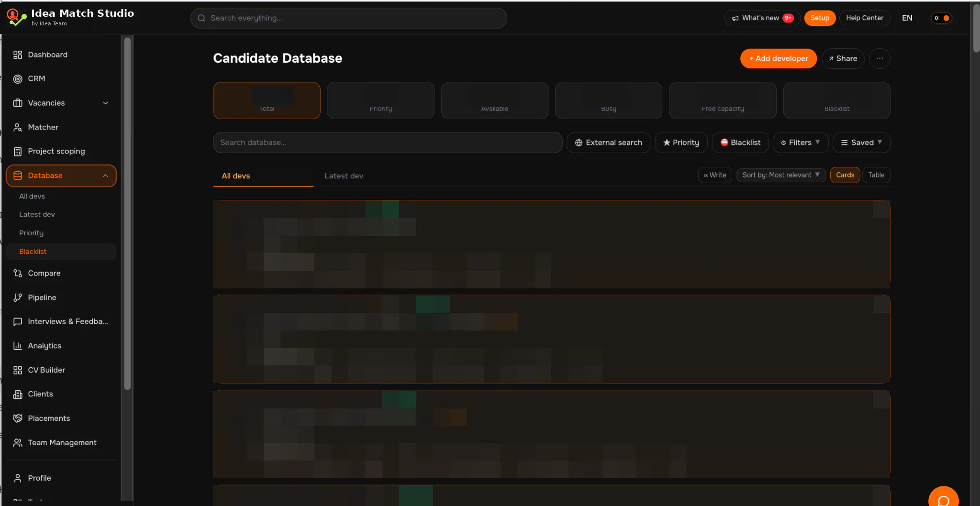The width and height of the screenshot is (980, 506).
Task: Select the All devs tab
Action: (x=236, y=176)
